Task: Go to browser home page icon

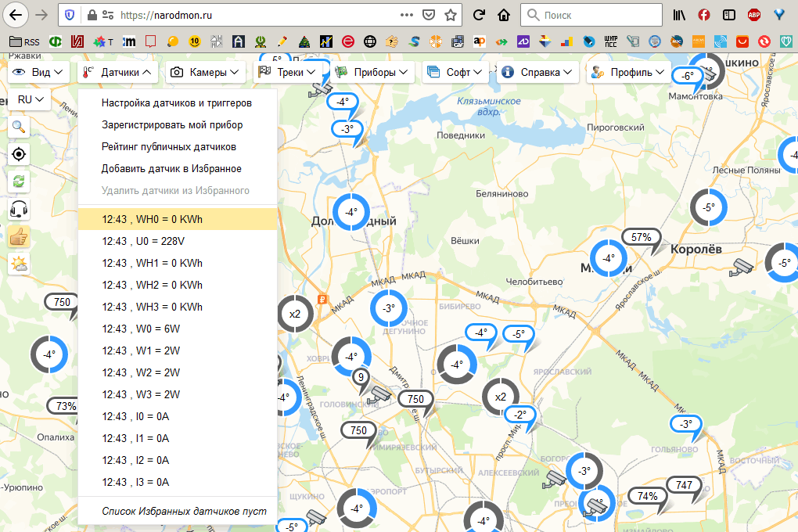Action: pos(503,15)
